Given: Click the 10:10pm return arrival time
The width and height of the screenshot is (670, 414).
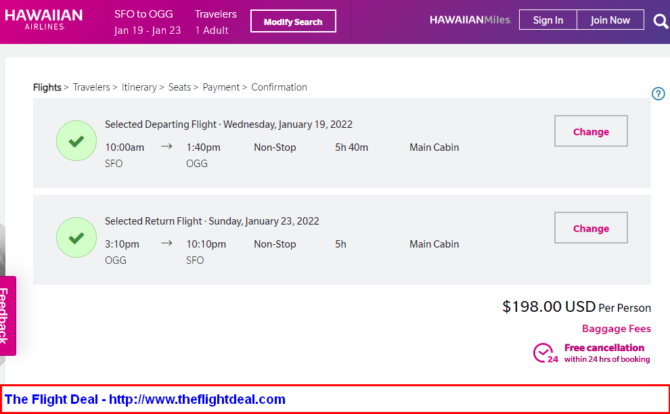Looking at the screenshot, I should coord(206,244).
